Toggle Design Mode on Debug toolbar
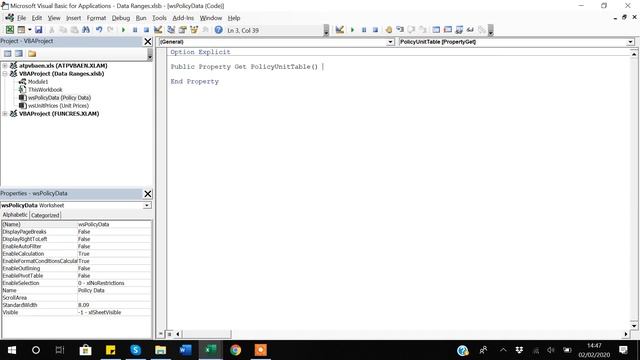This screenshot has width=640, height=360. click(340, 30)
